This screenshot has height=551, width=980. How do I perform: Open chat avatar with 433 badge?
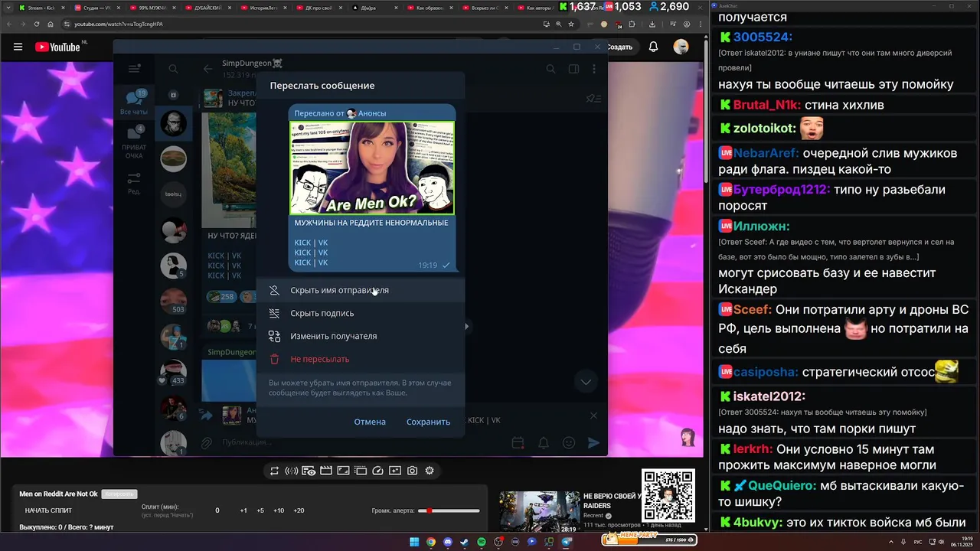174,371
